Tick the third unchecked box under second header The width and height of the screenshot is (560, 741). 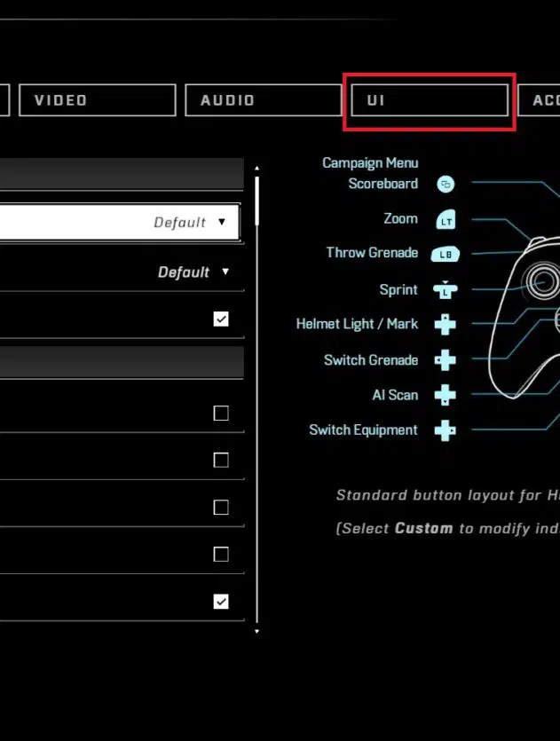pyautogui.click(x=221, y=507)
